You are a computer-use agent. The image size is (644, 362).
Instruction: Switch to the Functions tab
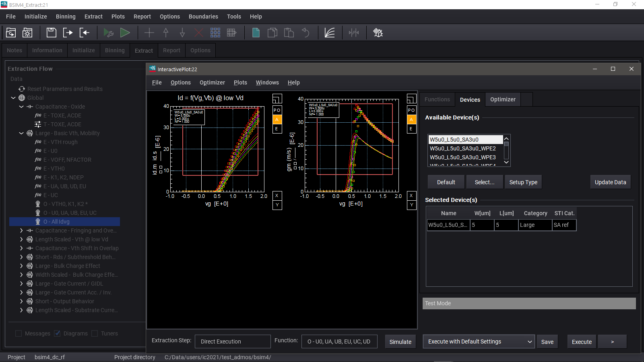(437, 99)
